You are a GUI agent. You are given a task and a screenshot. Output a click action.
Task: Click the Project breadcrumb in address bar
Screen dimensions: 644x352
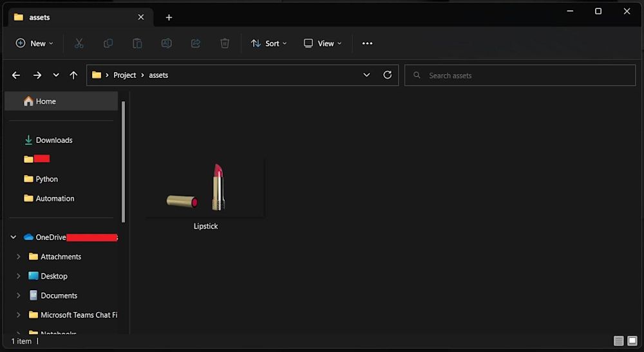[x=124, y=75]
